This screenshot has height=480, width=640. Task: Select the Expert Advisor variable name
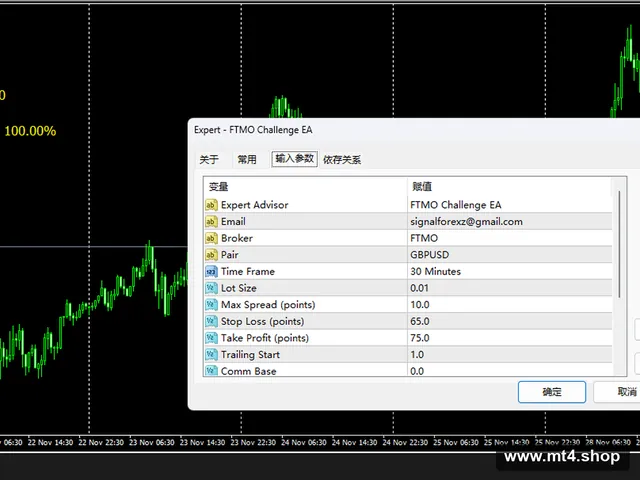254,205
